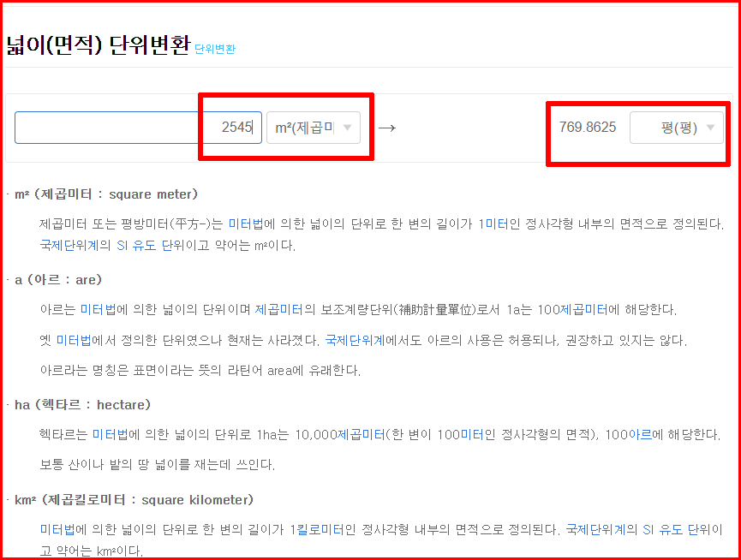Image resolution: width=741 pixels, height=560 pixels.
Task: Open SI 유도 단위 link in m² section
Action: (150, 245)
